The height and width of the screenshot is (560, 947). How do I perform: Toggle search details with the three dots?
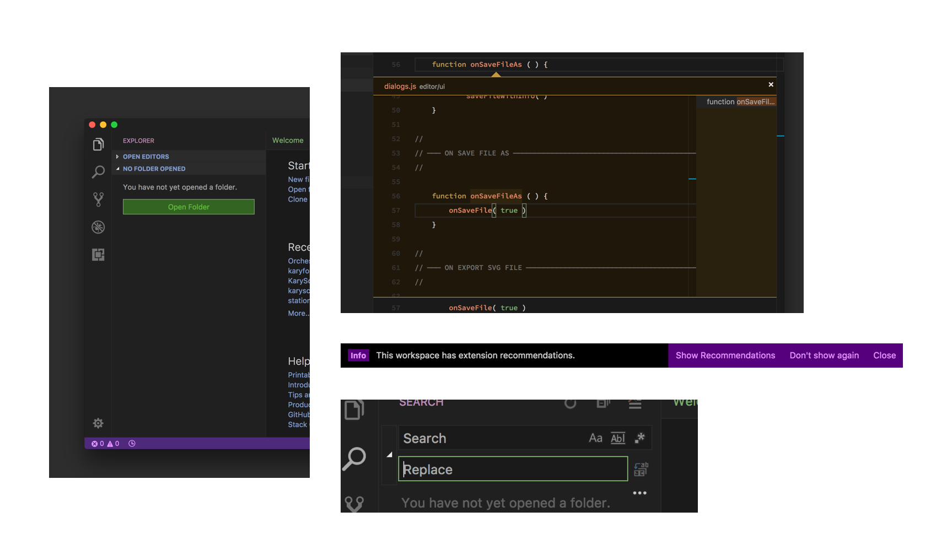coord(639,493)
